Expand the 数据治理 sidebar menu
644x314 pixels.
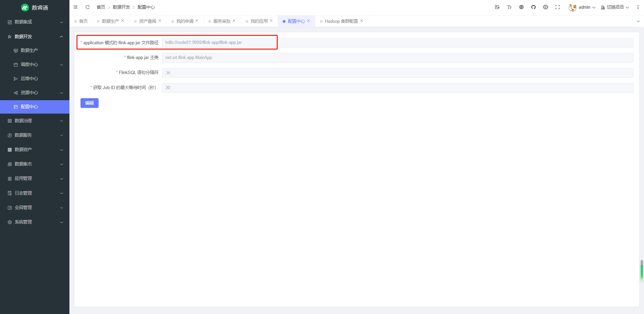pyautogui.click(x=35, y=121)
